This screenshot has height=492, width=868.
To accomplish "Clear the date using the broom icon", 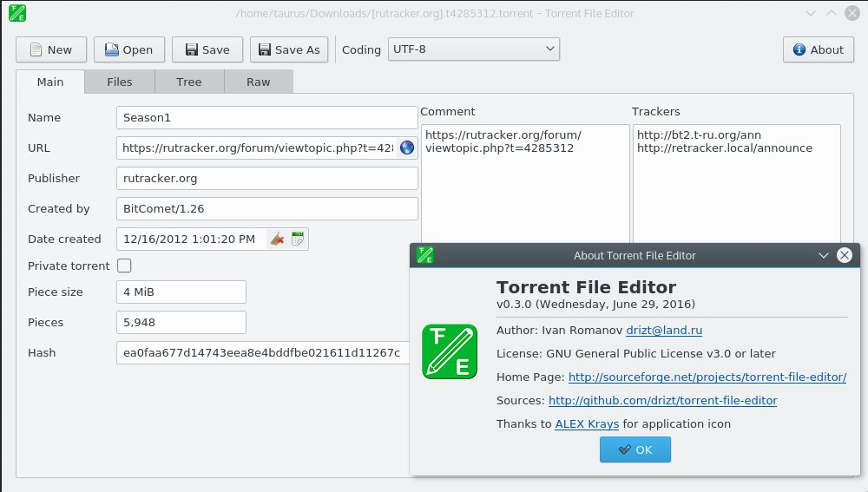I will (x=278, y=239).
